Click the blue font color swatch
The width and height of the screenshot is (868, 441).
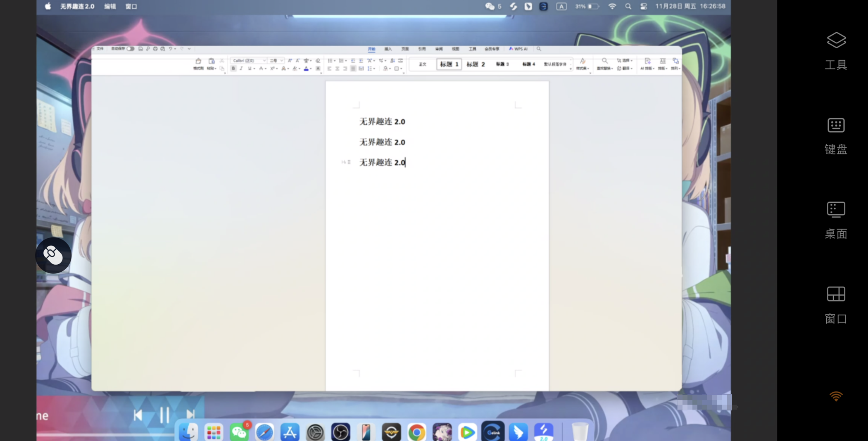306,69
